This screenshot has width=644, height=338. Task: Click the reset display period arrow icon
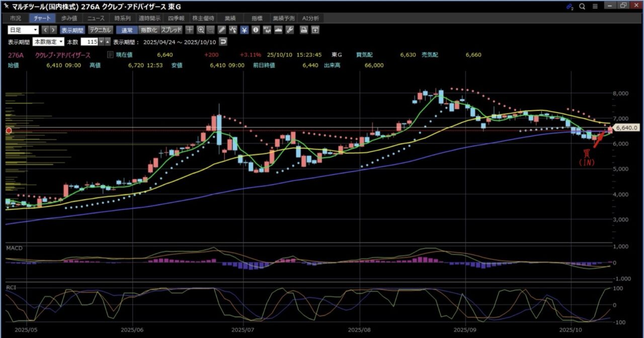(x=223, y=42)
